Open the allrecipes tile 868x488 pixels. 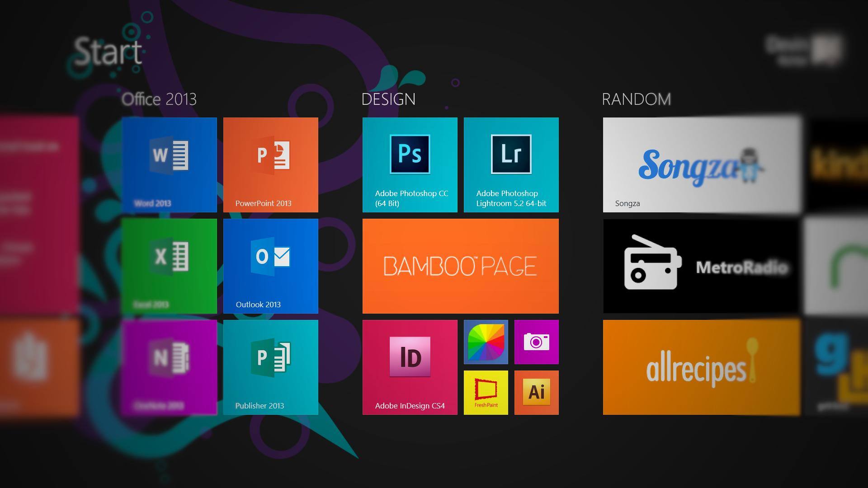pyautogui.click(x=702, y=367)
